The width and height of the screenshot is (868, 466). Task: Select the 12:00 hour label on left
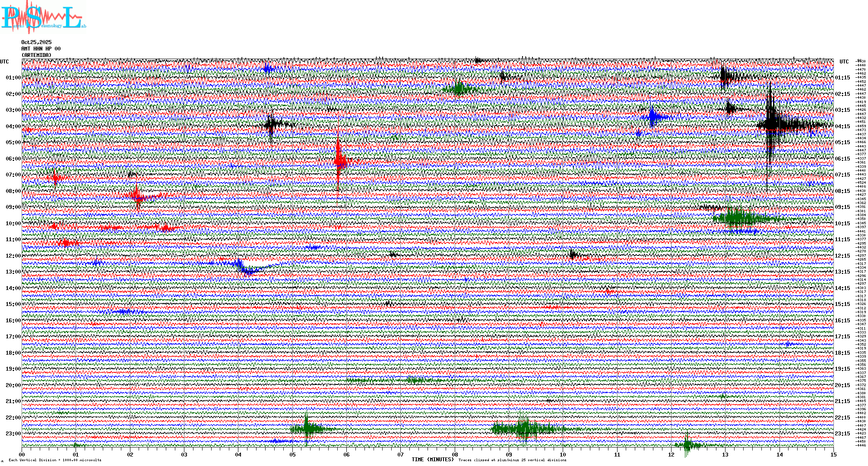(x=13, y=256)
